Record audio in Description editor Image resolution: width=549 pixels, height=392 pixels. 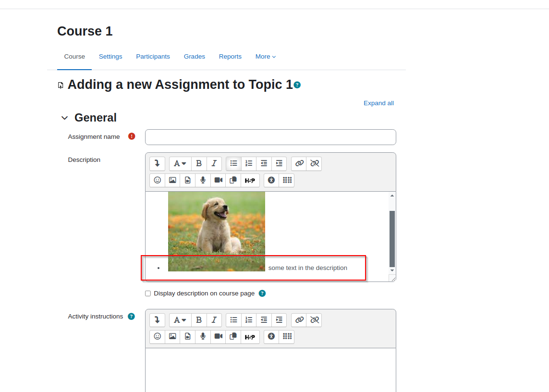(x=203, y=181)
